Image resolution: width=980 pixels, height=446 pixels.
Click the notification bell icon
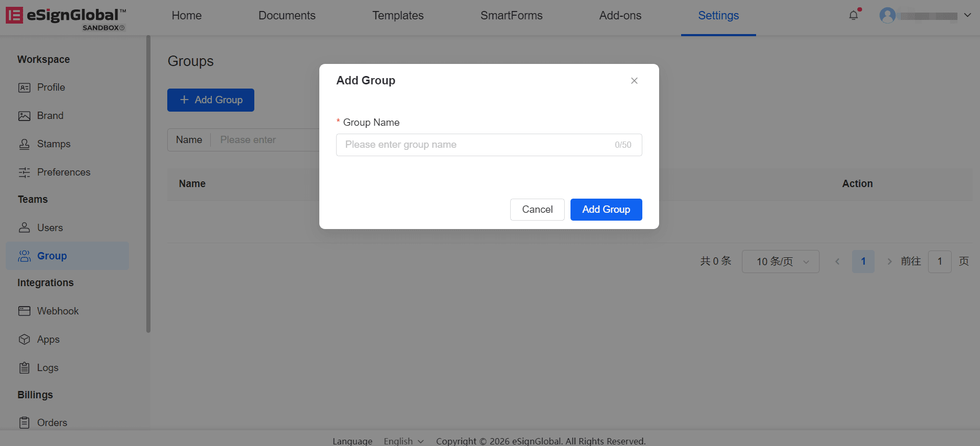coord(853,15)
